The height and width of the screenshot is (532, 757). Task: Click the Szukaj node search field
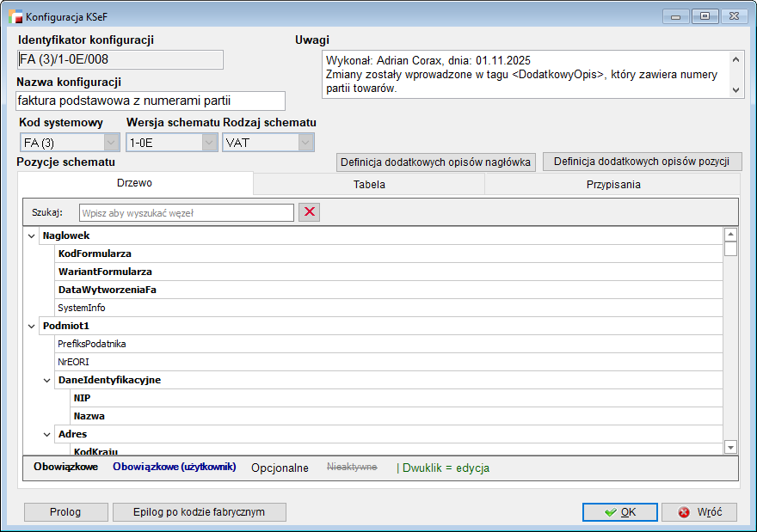(x=186, y=212)
